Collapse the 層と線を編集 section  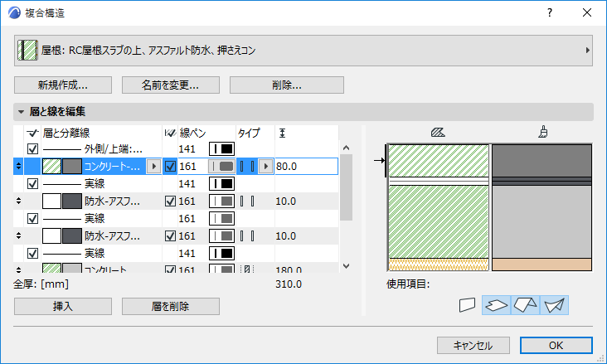click(22, 112)
